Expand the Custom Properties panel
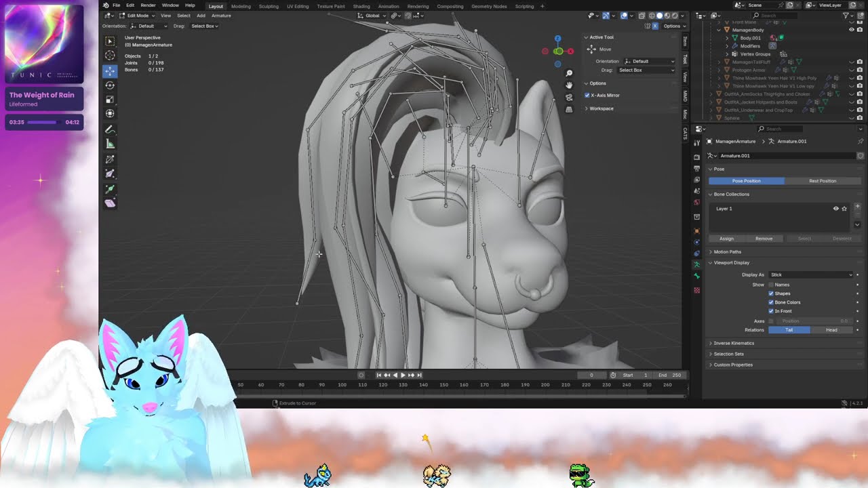Image resolution: width=868 pixels, height=488 pixels. click(x=733, y=365)
